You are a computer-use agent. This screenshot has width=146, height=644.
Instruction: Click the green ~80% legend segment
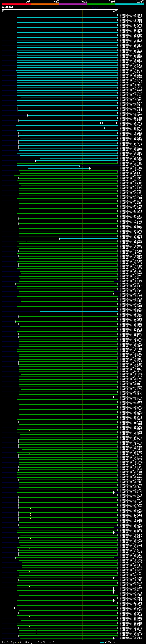101,4
